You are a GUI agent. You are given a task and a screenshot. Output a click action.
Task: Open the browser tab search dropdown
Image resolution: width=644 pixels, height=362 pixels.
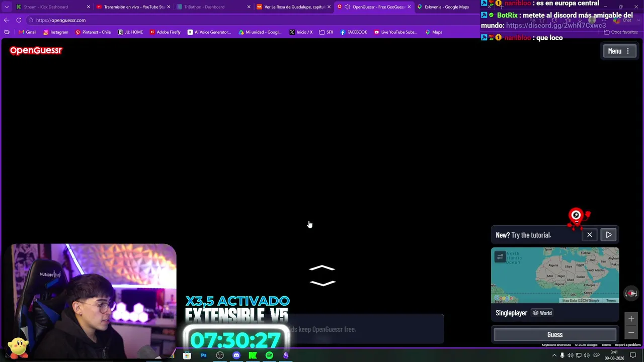(x=7, y=7)
